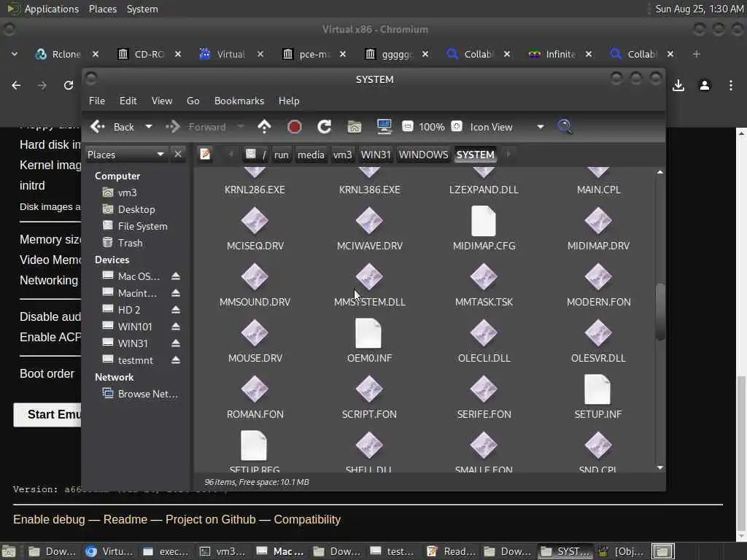Stop loading with the red stop icon

(295, 127)
